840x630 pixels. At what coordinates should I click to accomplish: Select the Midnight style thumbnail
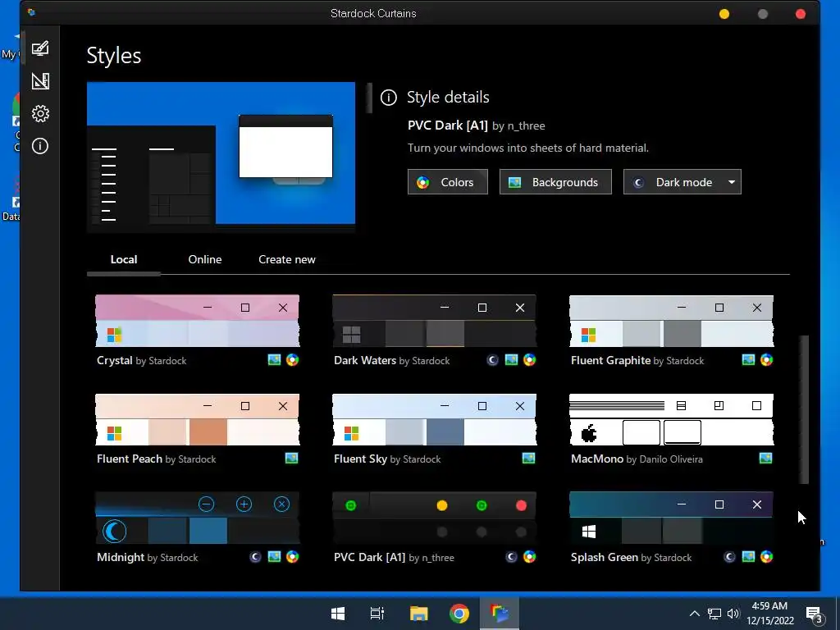point(197,518)
